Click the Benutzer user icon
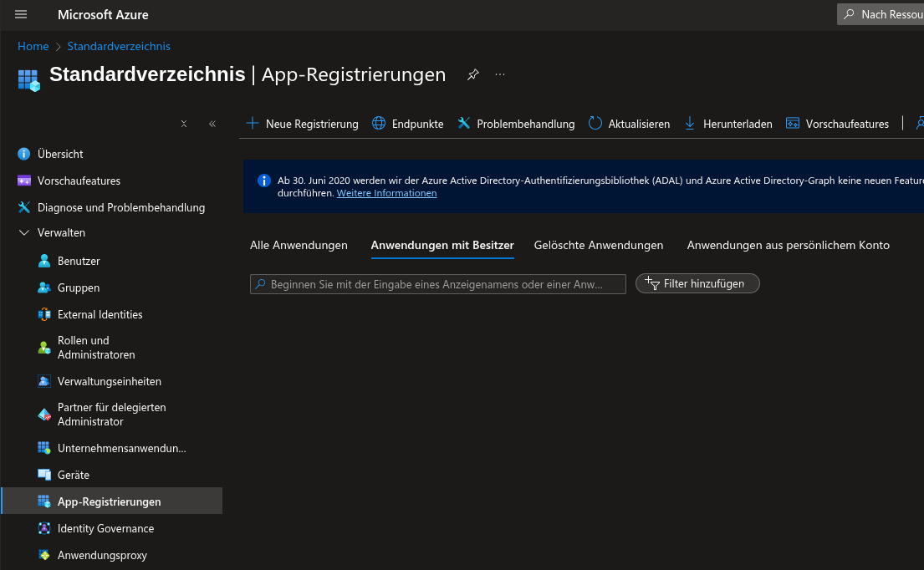 click(x=44, y=261)
